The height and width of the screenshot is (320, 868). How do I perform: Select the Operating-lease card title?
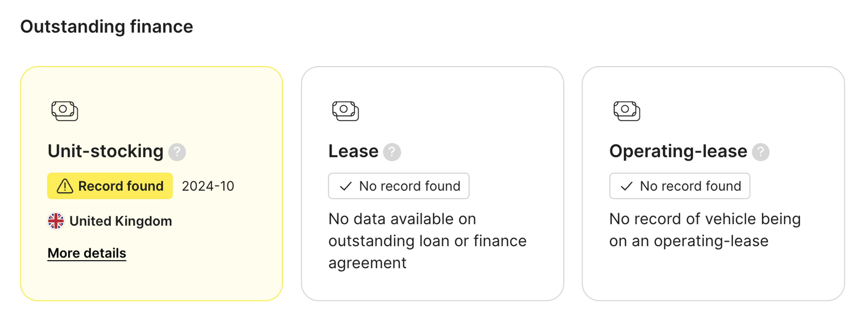click(x=678, y=152)
